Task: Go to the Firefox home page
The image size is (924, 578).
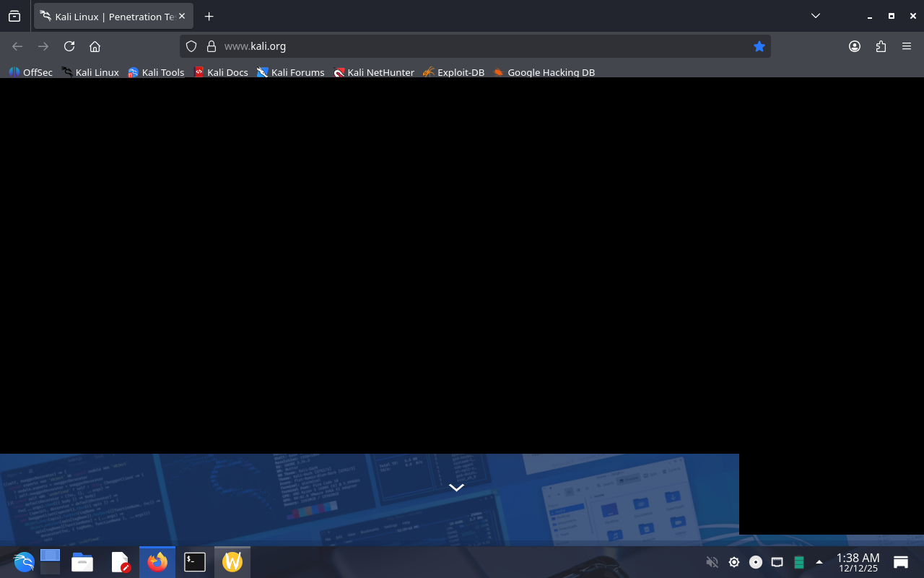Action: 95,46
